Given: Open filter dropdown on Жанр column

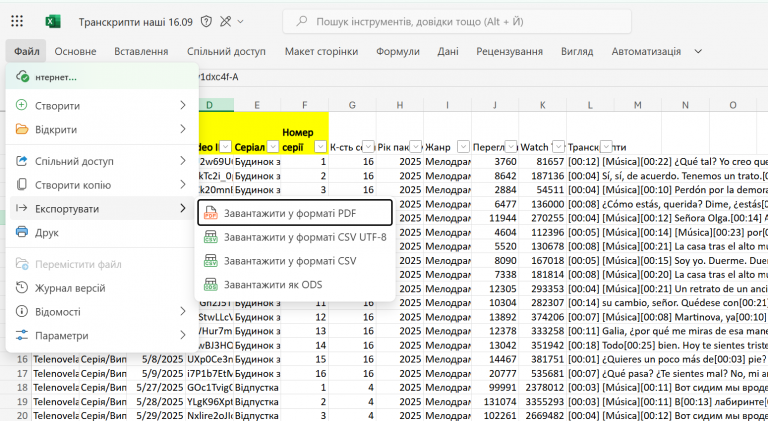Looking at the screenshot, I should [x=463, y=146].
